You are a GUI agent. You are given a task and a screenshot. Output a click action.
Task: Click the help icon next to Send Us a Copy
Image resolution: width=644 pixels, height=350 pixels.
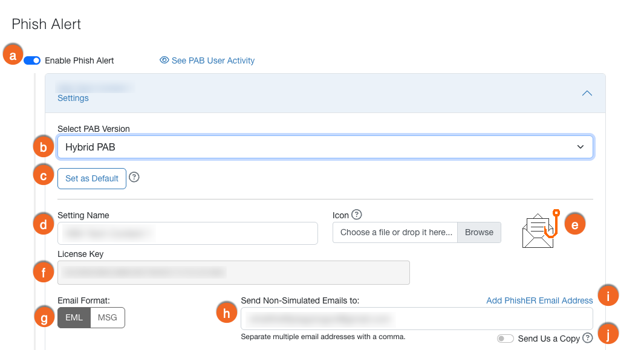point(587,339)
